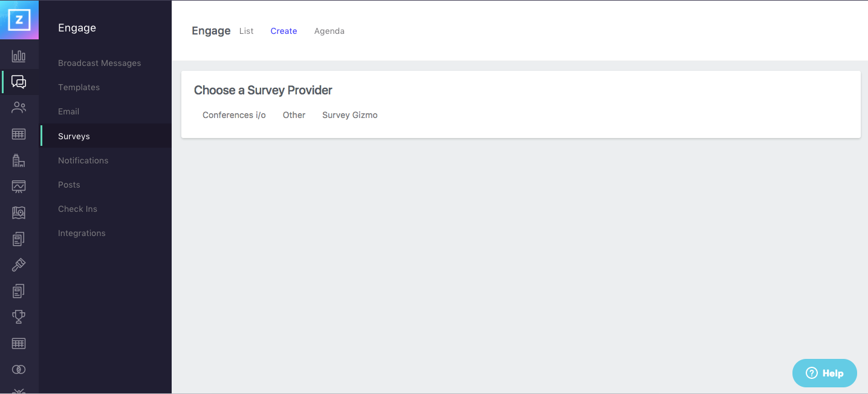Switch to the Agenda tab

tap(329, 31)
